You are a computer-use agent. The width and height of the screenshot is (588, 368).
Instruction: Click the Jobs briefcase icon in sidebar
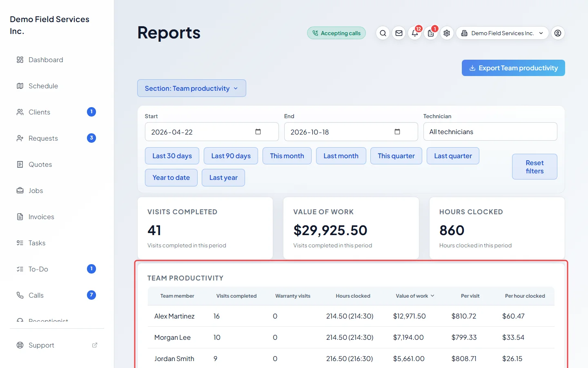pos(20,191)
